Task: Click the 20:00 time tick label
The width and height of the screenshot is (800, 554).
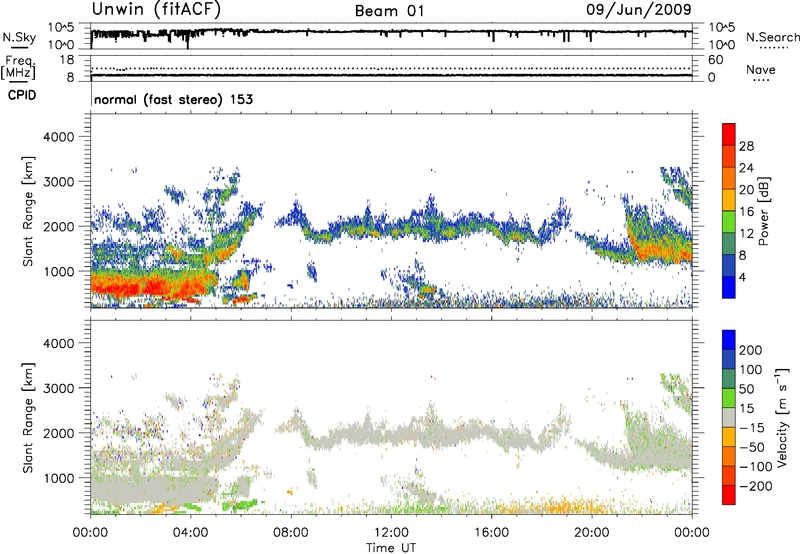Action: pos(591,533)
